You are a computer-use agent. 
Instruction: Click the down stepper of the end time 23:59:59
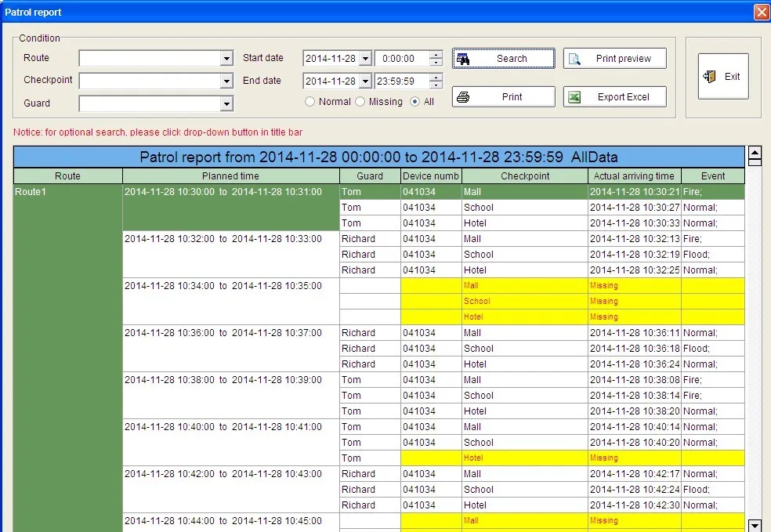[436, 84]
